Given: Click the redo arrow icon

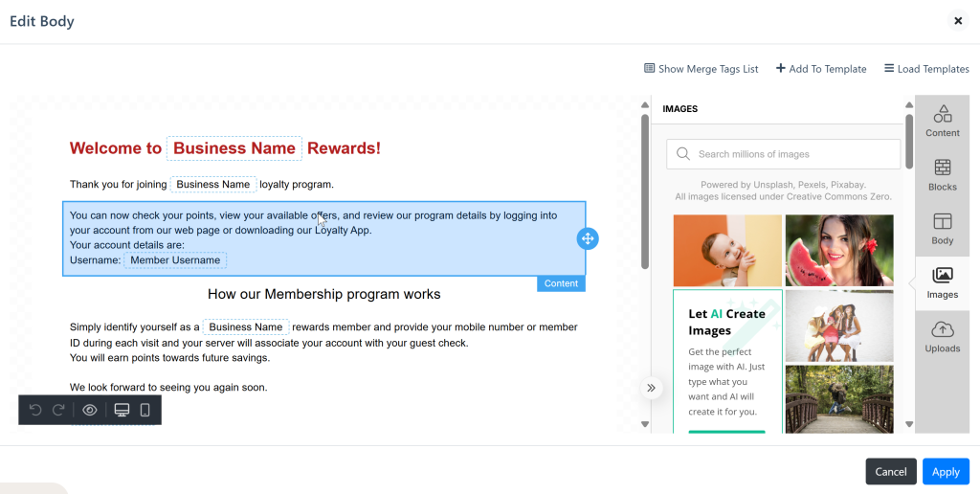Looking at the screenshot, I should pyautogui.click(x=58, y=410).
